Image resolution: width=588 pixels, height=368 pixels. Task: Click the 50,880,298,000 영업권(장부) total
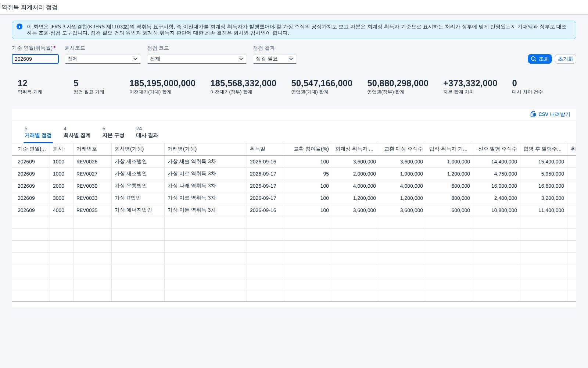pyautogui.click(x=398, y=83)
